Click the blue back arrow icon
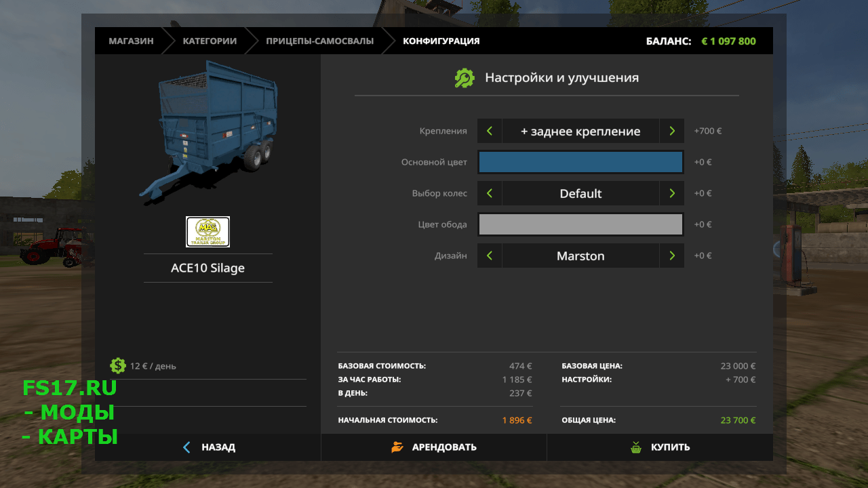Screen dimensions: 868x488 click(186, 447)
